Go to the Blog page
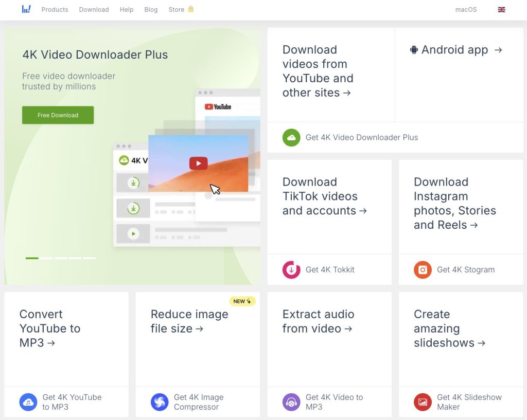Viewport: 527px width, 420px height. 151,10
